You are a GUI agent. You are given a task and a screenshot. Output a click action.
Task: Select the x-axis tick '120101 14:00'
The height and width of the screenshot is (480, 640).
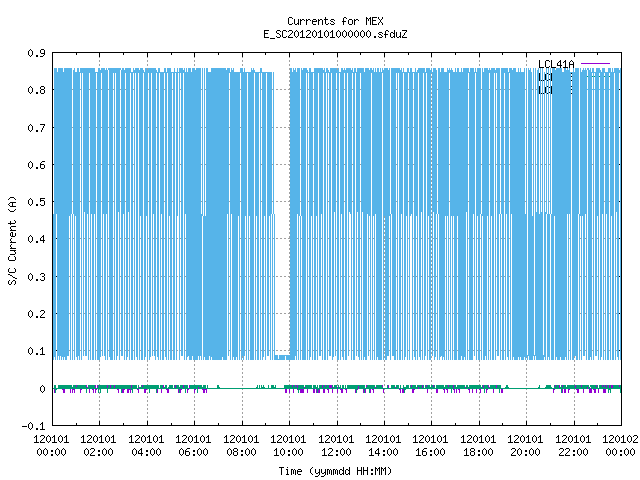[x=383, y=446]
